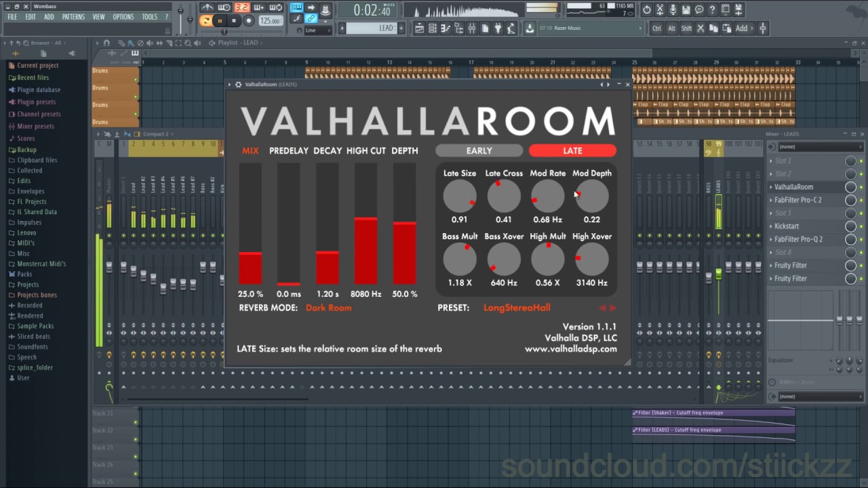This screenshot has width=868, height=488.
Task: Click the Late Size knob
Action: click(x=460, y=197)
